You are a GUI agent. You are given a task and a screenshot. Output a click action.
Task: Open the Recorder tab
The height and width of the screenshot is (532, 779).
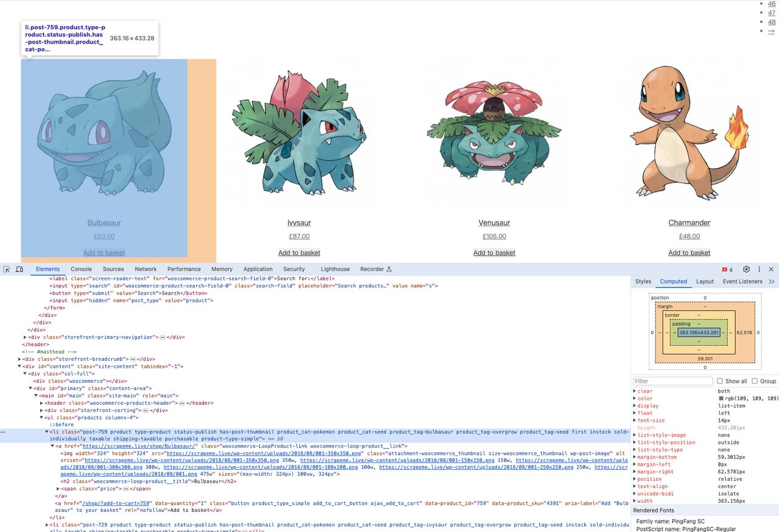click(372, 269)
